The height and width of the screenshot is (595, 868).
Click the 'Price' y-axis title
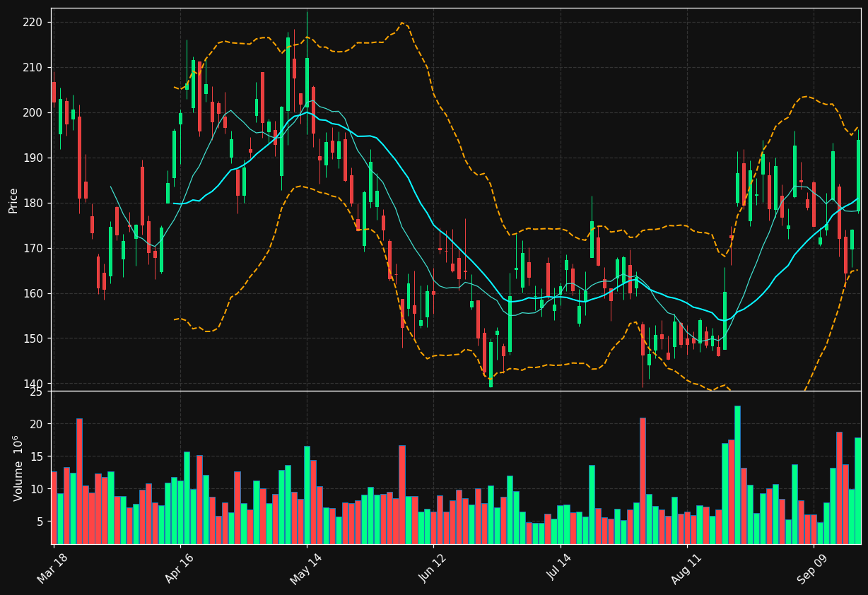pyautogui.click(x=13, y=200)
